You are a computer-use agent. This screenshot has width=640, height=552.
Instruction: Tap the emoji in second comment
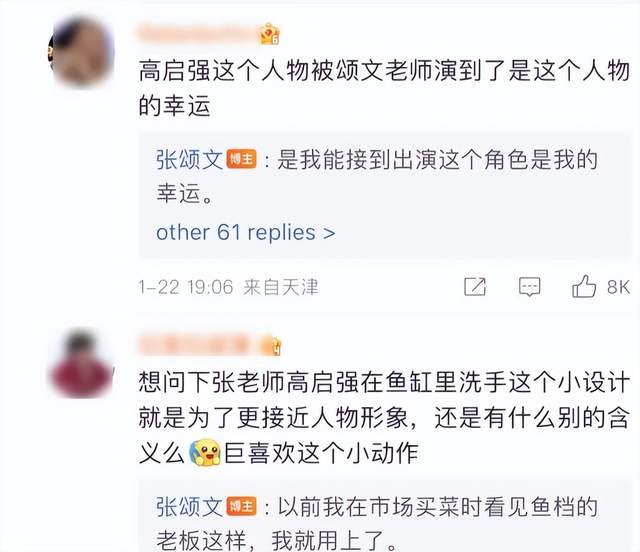[205, 452]
